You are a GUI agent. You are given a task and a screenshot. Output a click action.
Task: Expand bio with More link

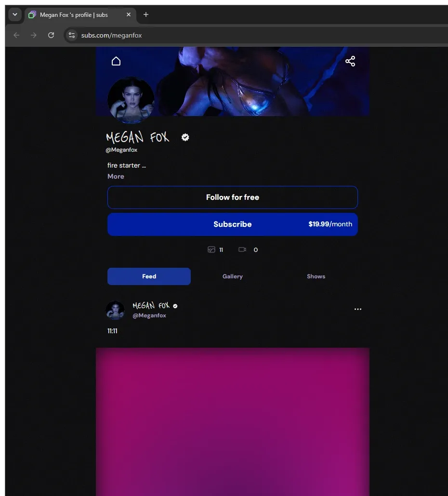[x=116, y=177]
